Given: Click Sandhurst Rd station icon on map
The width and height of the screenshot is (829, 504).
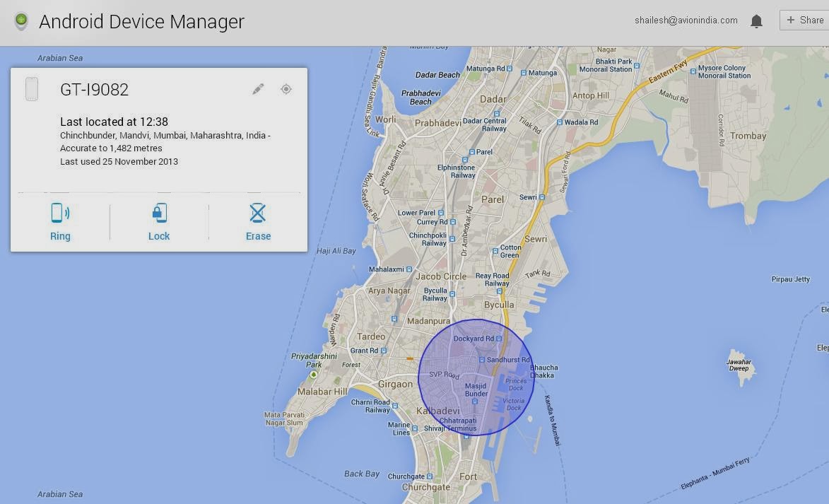Looking at the screenshot, I should tap(482, 360).
